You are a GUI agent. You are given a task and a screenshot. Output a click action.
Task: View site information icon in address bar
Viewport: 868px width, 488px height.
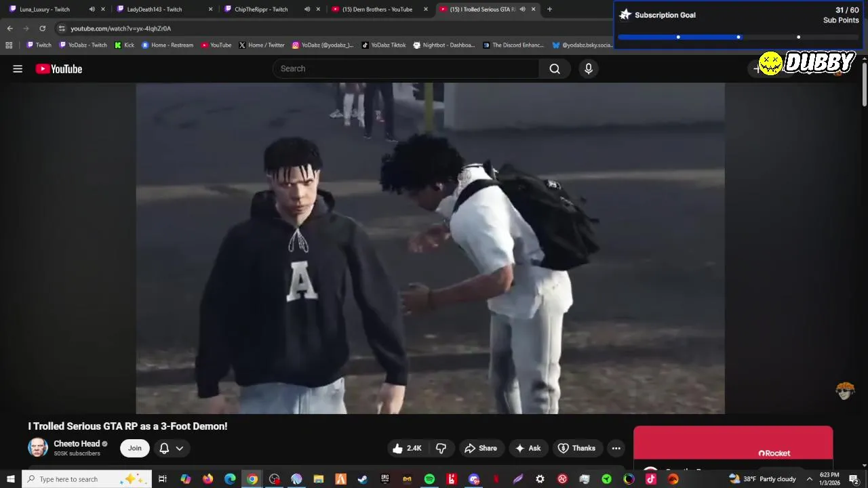click(x=62, y=28)
